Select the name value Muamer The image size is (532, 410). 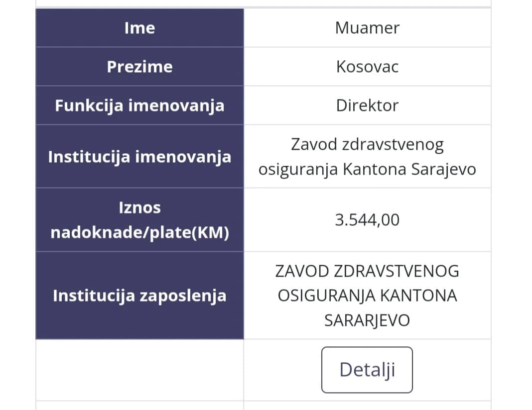tap(367, 28)
